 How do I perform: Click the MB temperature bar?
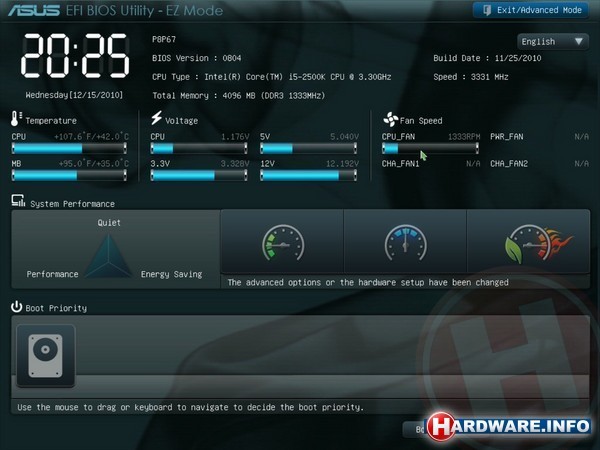tap(69, 175)
